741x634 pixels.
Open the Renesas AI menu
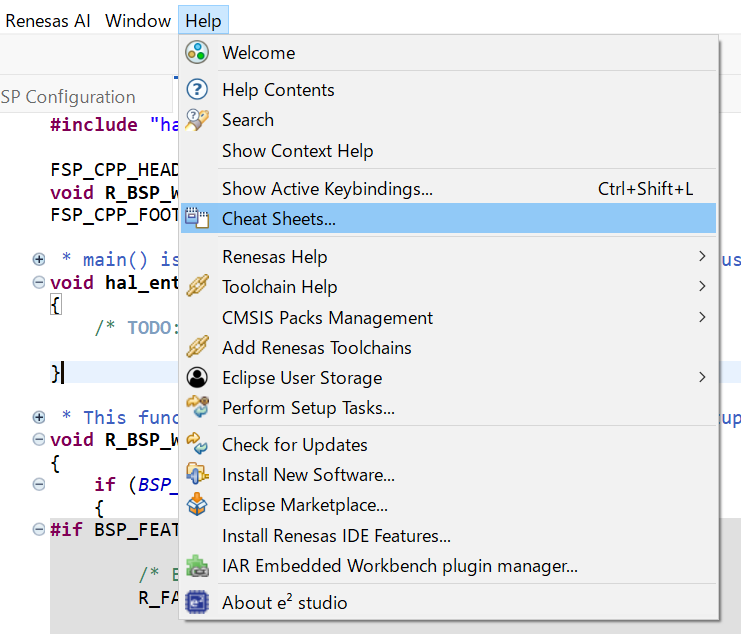pos(47,20)
